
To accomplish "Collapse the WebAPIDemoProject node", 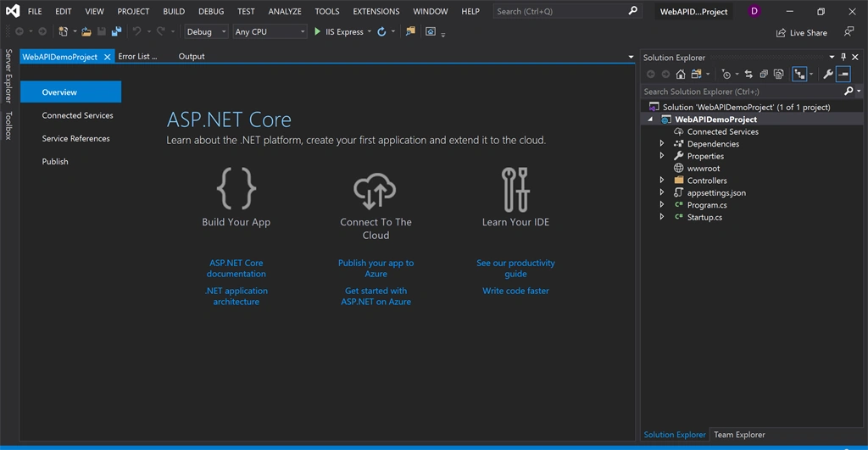I will tap(650, 119).
